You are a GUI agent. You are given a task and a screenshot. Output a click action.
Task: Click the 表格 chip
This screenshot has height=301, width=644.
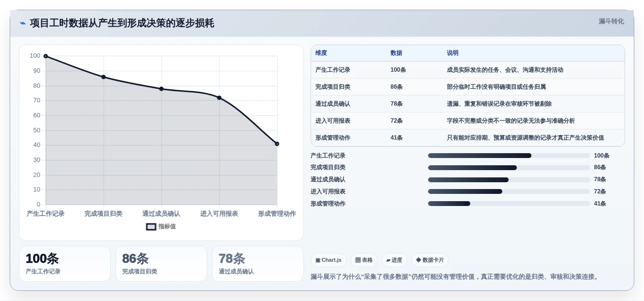364,260
